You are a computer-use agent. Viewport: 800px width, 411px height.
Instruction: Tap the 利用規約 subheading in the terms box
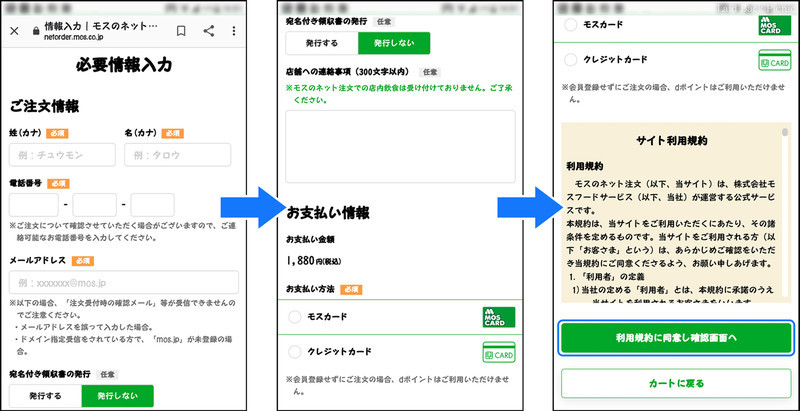pyautogui.click(x=585, y=166)
